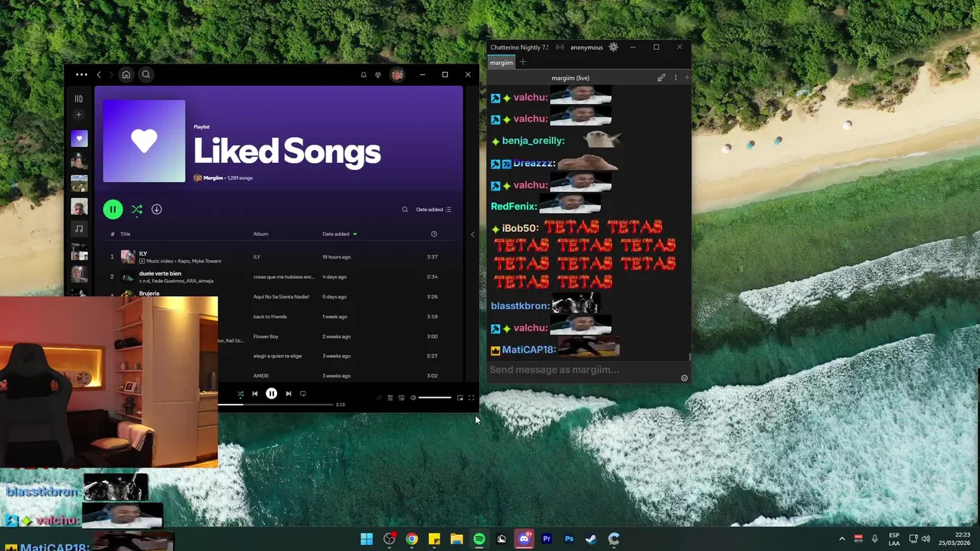Viewport: 980px width, 551px height.
Task: Toggle shuffle in the bottom player bar
Action: pos(240,394)
